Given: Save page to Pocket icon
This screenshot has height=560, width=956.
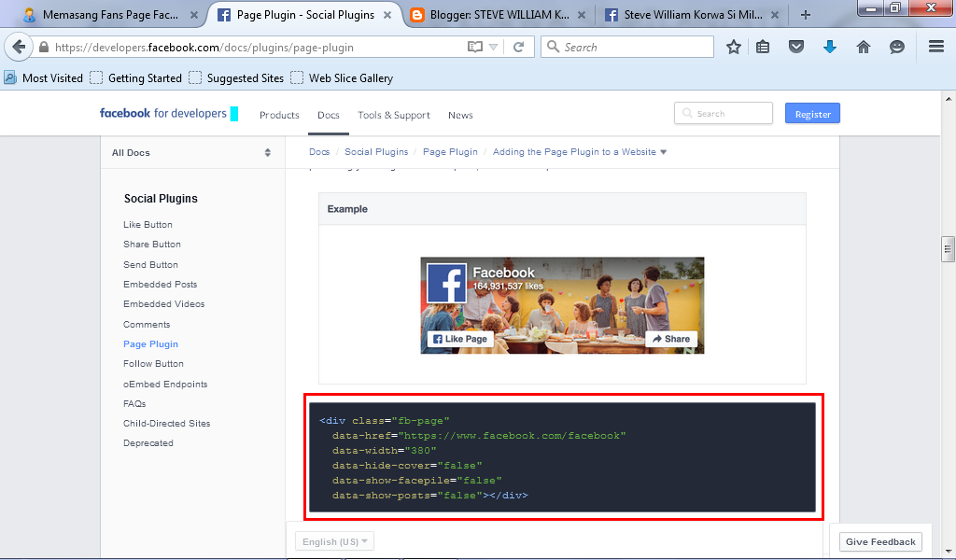Looking at the screenshot, I should click(796, 47).
